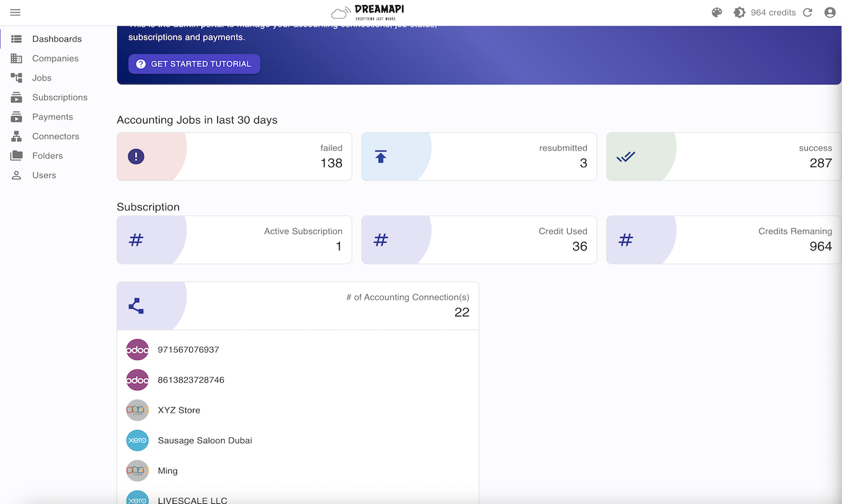Select the XYZ Store connection

(297, 410)
